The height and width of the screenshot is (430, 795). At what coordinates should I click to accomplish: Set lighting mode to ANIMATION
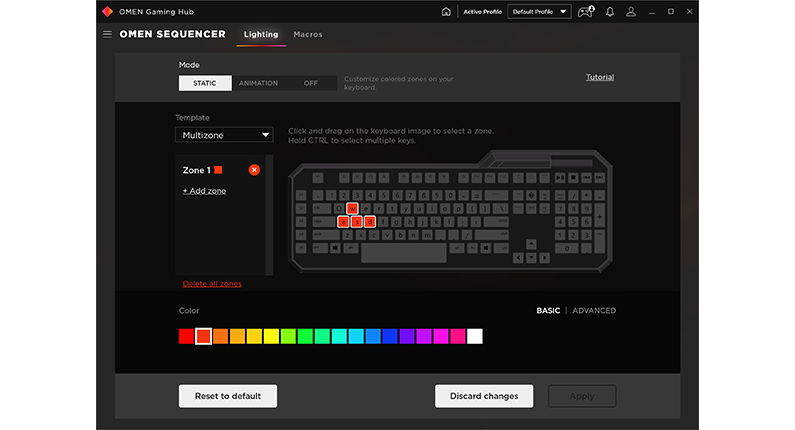coord(258,83)
